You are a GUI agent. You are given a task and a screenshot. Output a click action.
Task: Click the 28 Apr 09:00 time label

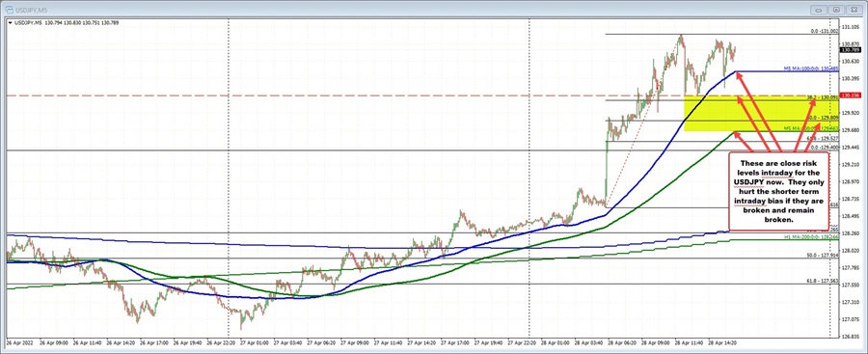(656, 343)
